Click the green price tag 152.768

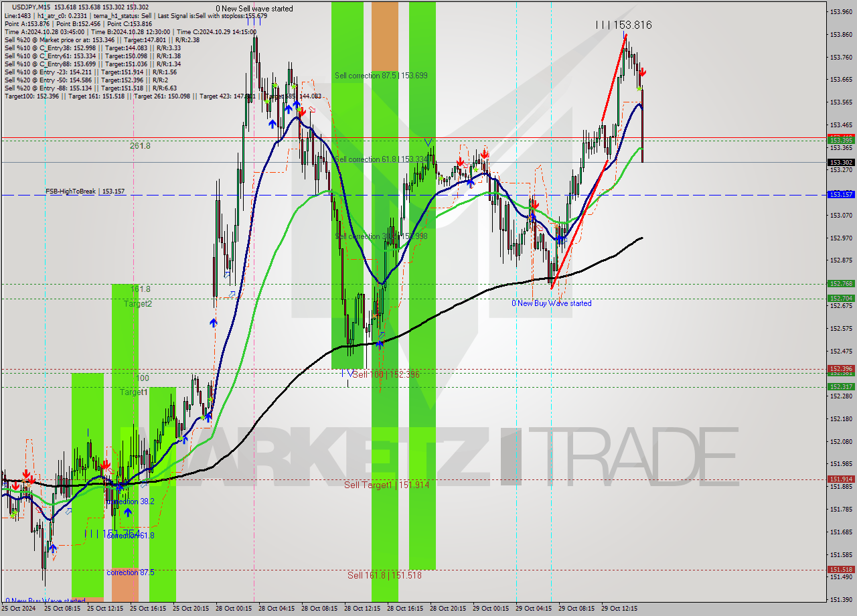[841, 284]
